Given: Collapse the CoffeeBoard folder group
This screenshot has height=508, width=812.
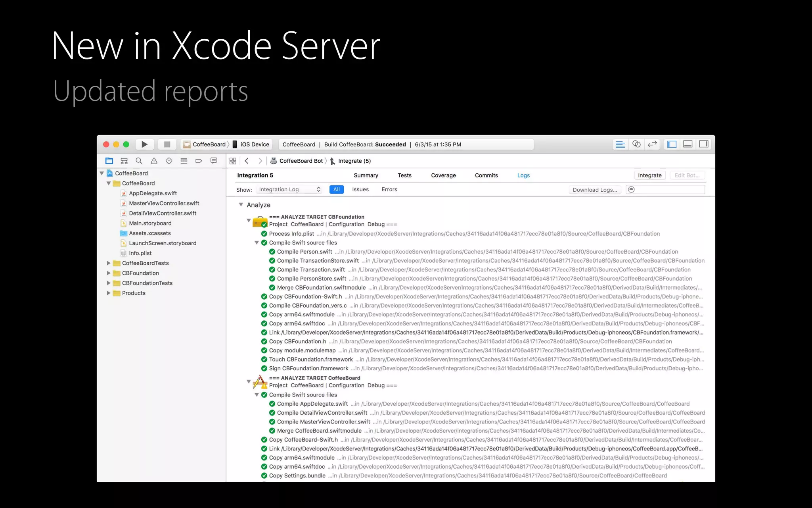Looking at the screenshot, I should 109,183.
